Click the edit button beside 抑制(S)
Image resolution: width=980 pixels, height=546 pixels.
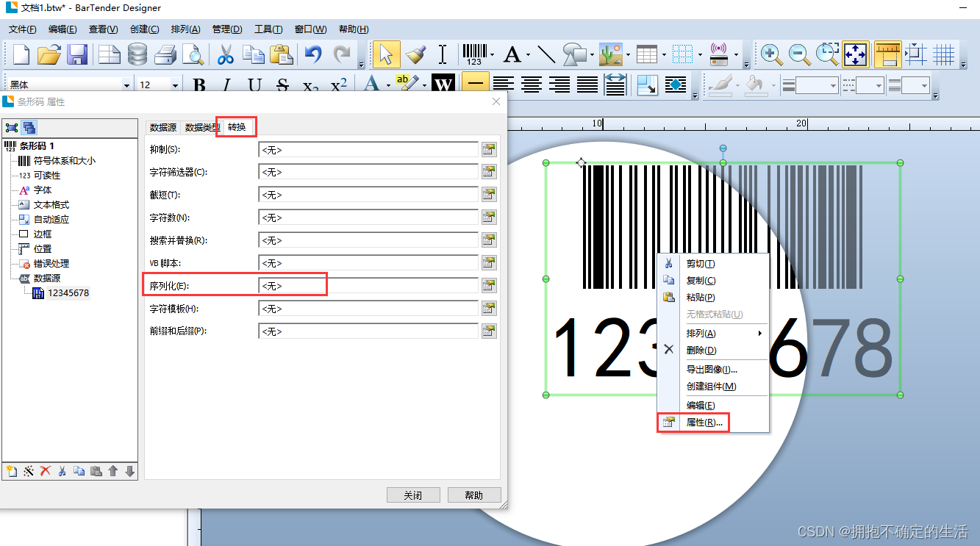(489, 150)
